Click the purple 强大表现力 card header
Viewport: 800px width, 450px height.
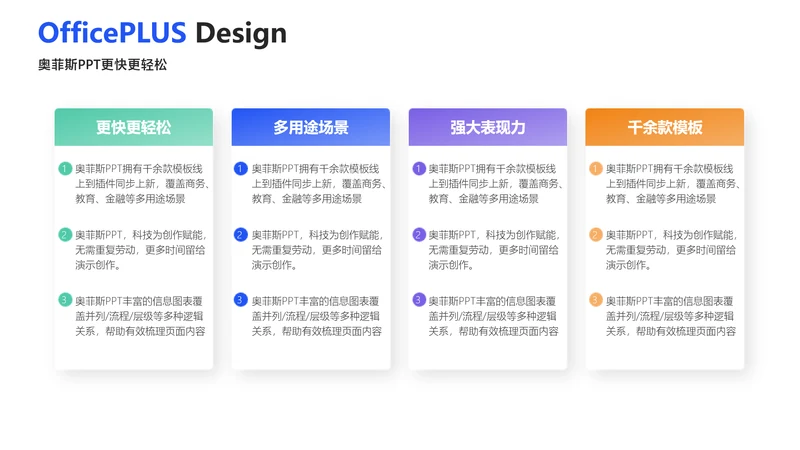pyautogui.click(x=488, y=127)
